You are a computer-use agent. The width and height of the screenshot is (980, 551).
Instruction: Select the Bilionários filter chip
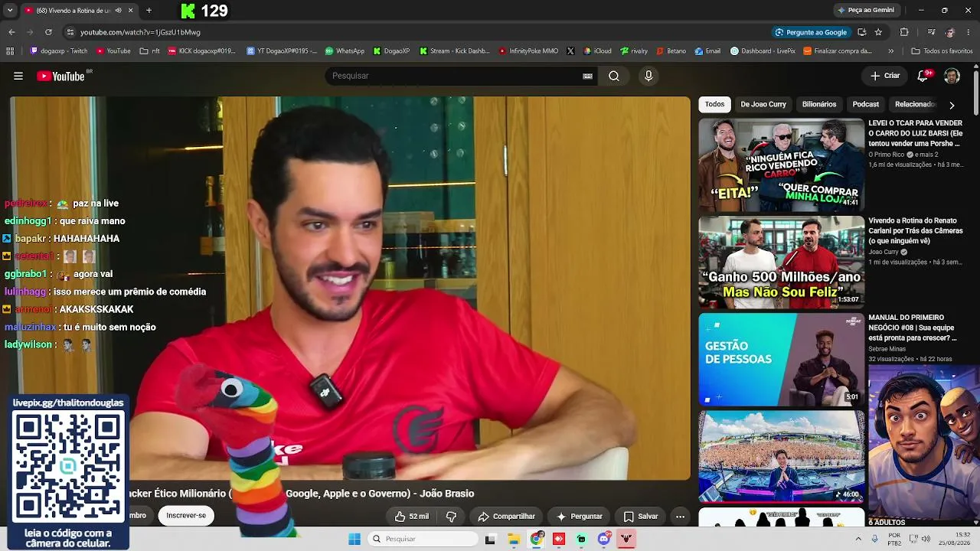point(819,104)
